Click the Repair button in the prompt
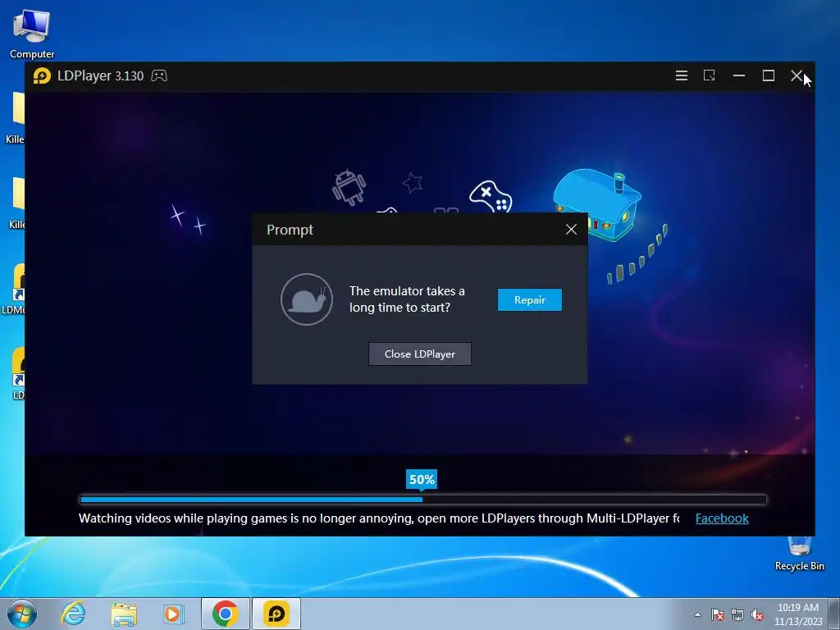This screenshot has height=630, width=840. click(529, 299)
